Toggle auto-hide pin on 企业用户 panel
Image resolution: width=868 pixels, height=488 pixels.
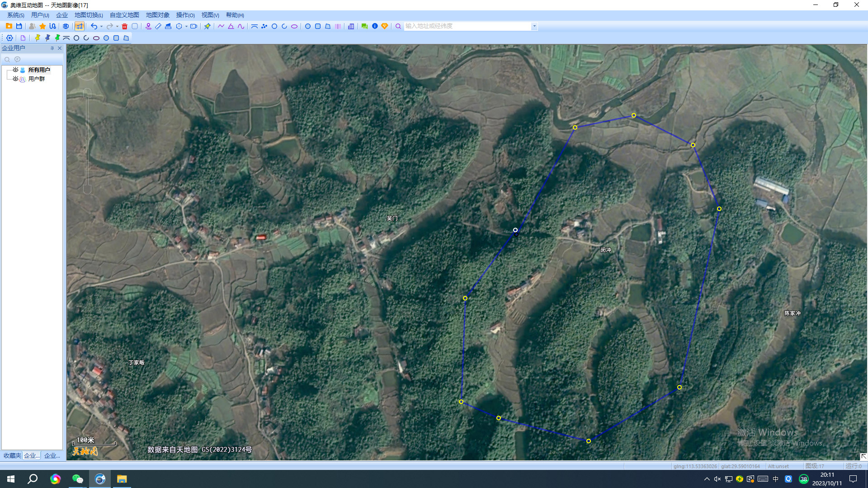(x=52, y=48)
